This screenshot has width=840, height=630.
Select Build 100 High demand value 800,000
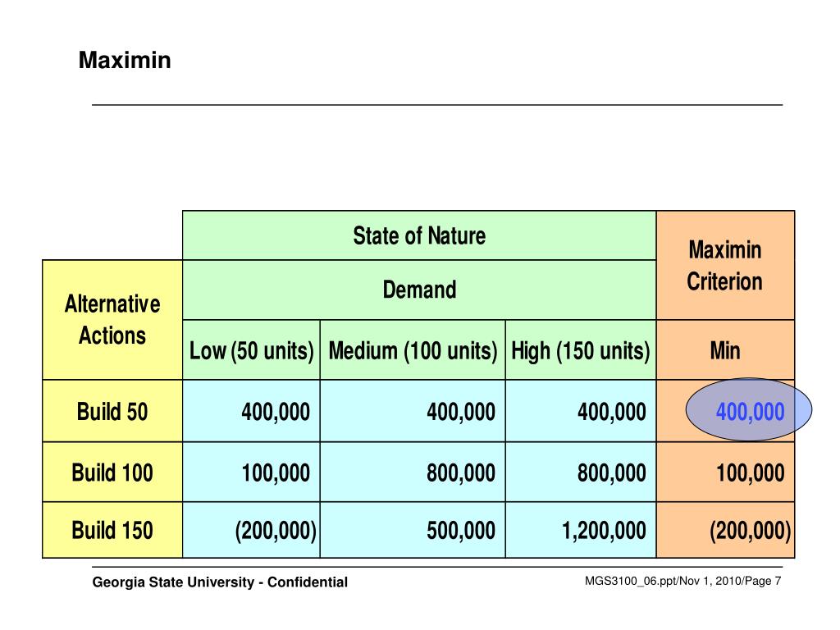(581, 472)
